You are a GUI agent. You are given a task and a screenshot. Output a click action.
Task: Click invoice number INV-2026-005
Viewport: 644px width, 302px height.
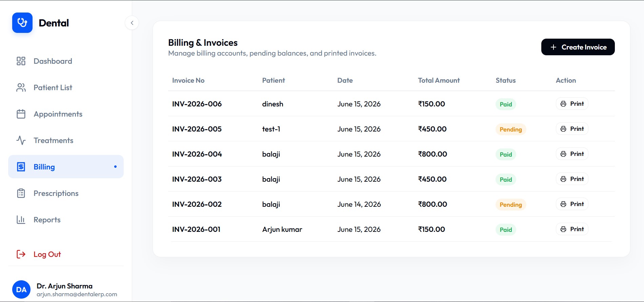pos(197,129)
